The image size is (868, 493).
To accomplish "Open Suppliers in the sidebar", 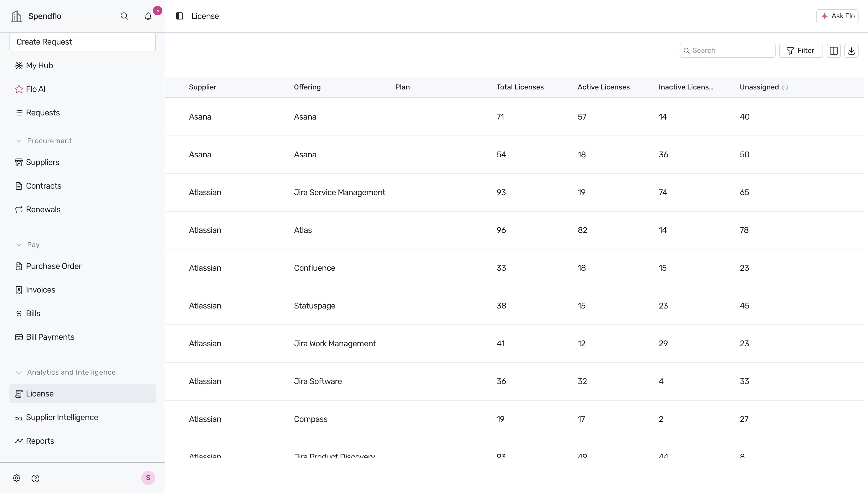I will 83,162.
